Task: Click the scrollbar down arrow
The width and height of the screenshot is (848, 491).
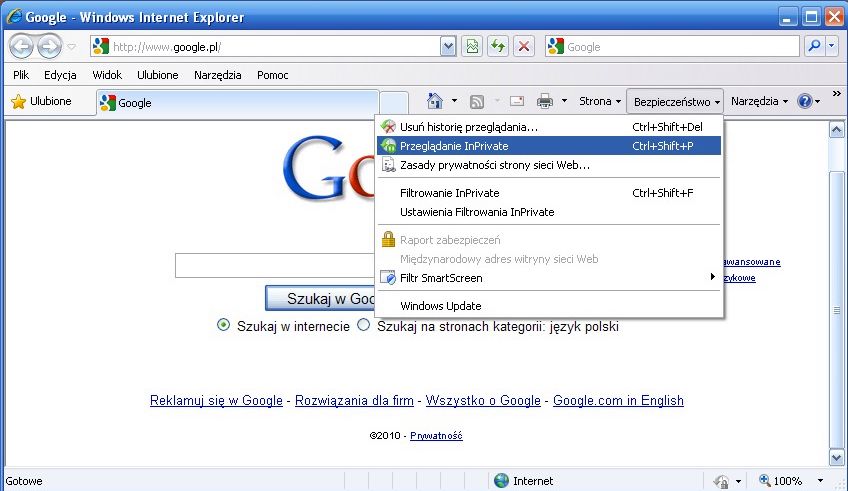Action: coord(836,457)
